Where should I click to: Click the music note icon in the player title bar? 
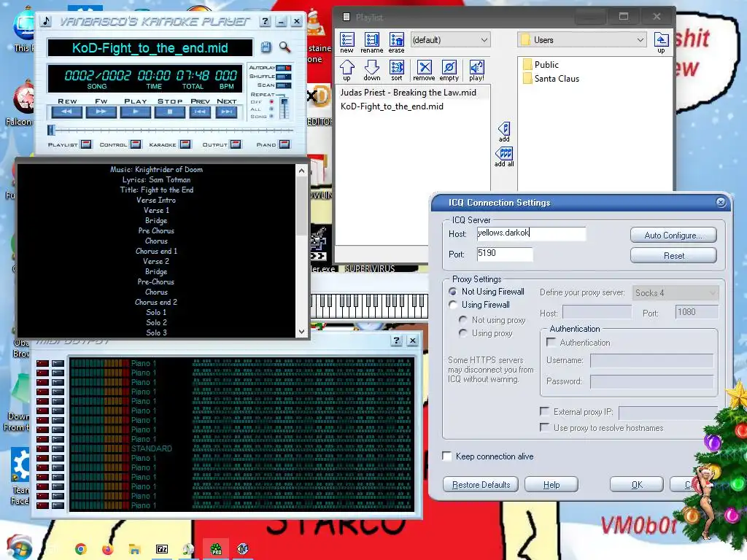46,21
